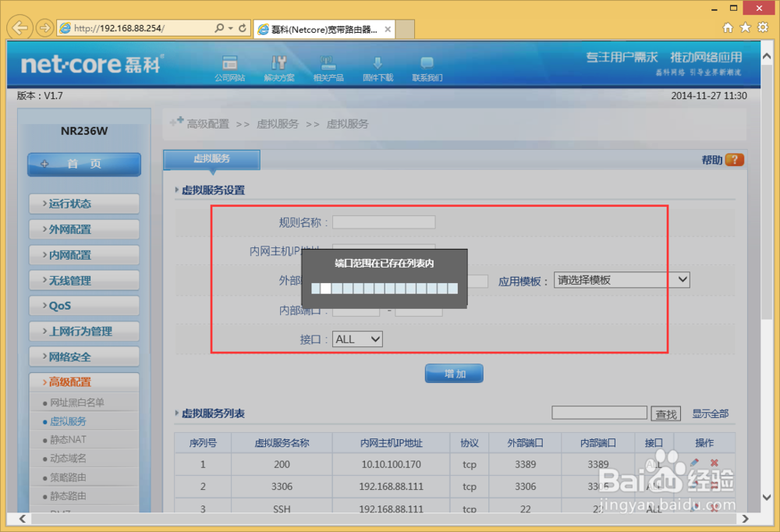Expand the 外网配置 menu
This screenshot has width=780, height=532.
pyautogui.click(x=84, y=229)
